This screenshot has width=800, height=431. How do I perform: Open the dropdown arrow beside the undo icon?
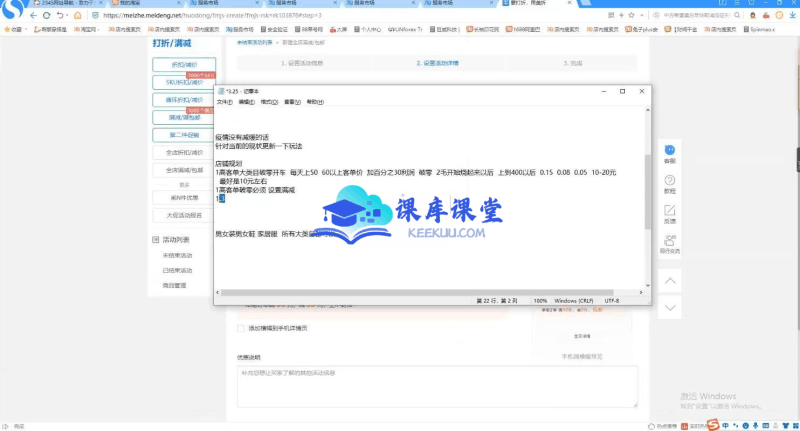(x=68, y=16)
